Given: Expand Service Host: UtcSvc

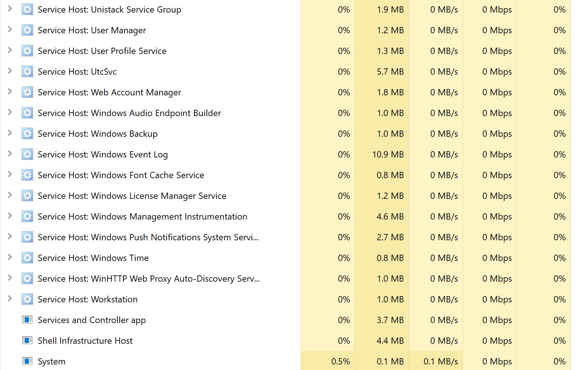Looking at the screenshot, I should click(10, 71).
